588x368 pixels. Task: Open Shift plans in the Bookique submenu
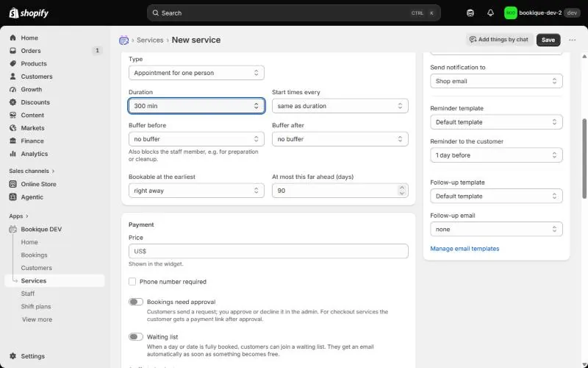36,306
